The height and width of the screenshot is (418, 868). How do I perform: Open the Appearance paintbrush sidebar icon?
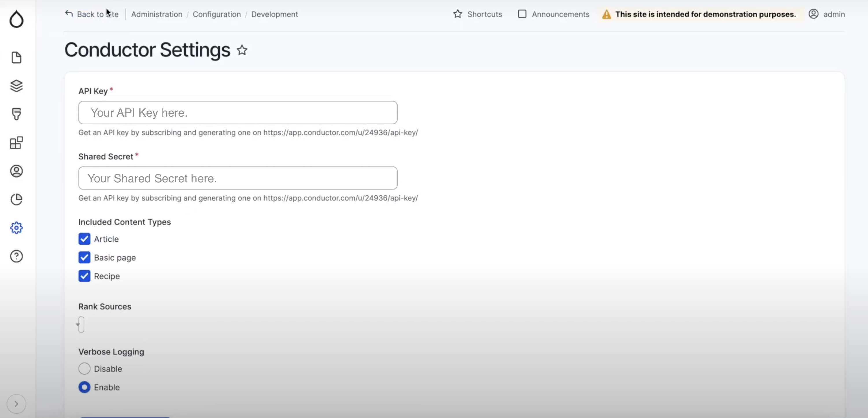coord(16,114)
